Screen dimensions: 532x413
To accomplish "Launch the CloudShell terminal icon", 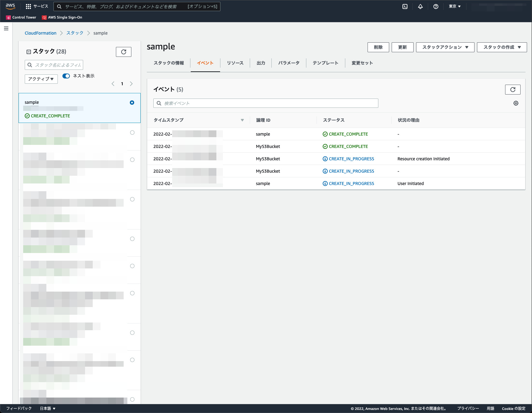I will tap(405, 6).
